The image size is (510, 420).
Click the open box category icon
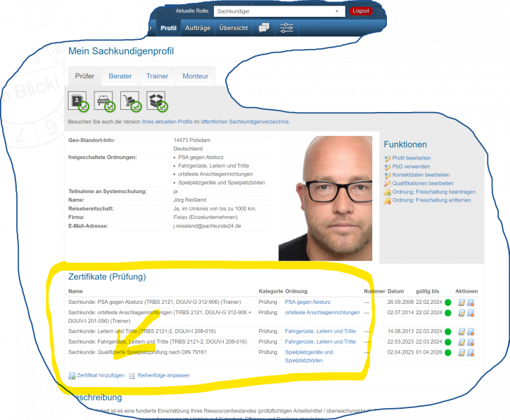[157, 101]
